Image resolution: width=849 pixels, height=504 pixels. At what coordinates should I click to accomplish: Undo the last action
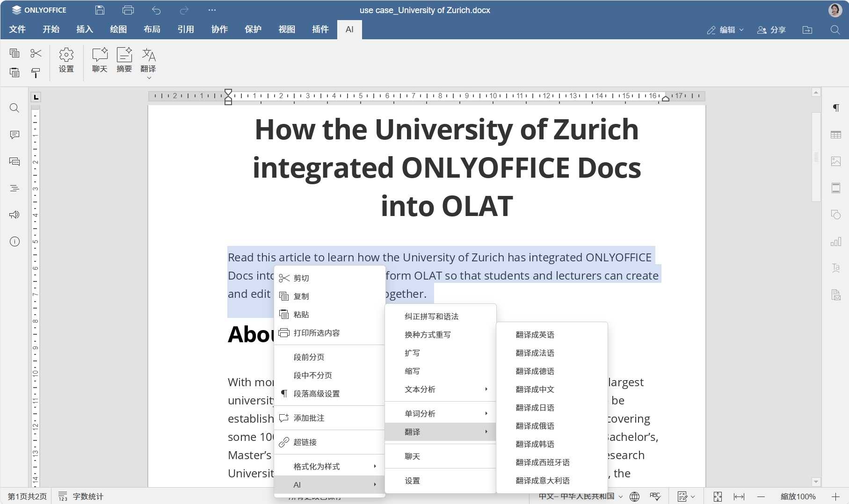pos(156,10)
